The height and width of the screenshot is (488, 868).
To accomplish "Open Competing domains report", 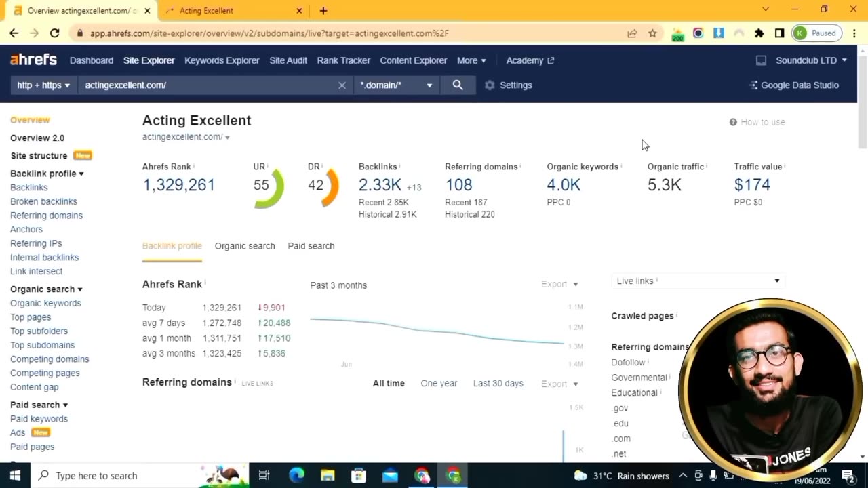I will click(x=50, y=359).
